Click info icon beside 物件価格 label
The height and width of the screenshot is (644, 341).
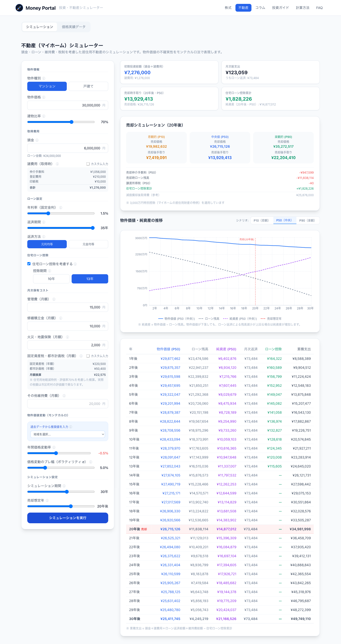tap(44, 97)
